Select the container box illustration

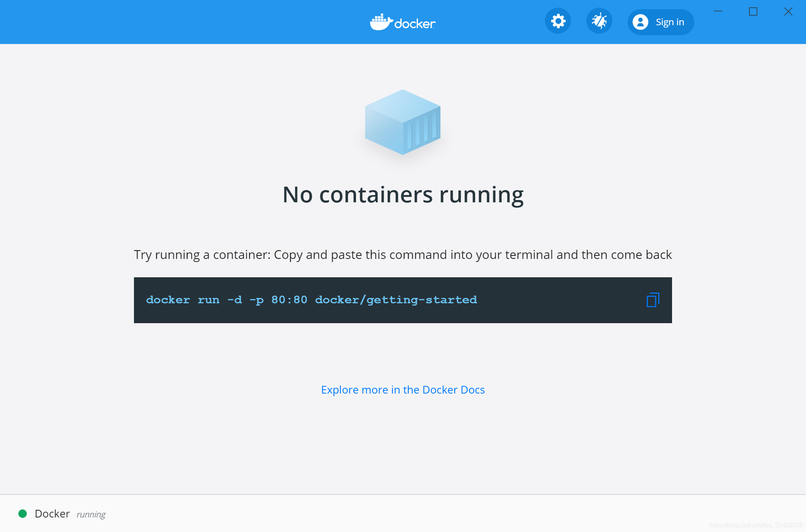403,123
